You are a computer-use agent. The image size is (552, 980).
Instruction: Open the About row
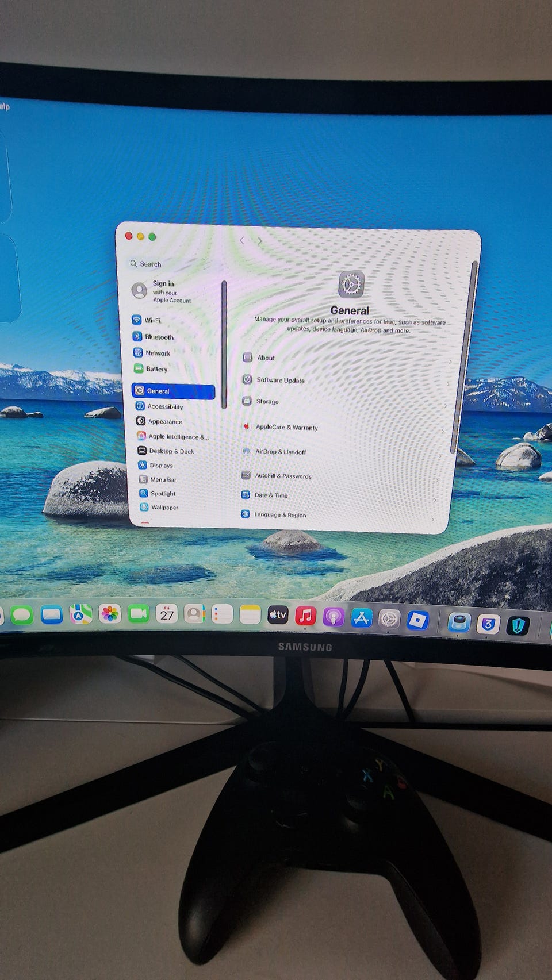347,359
